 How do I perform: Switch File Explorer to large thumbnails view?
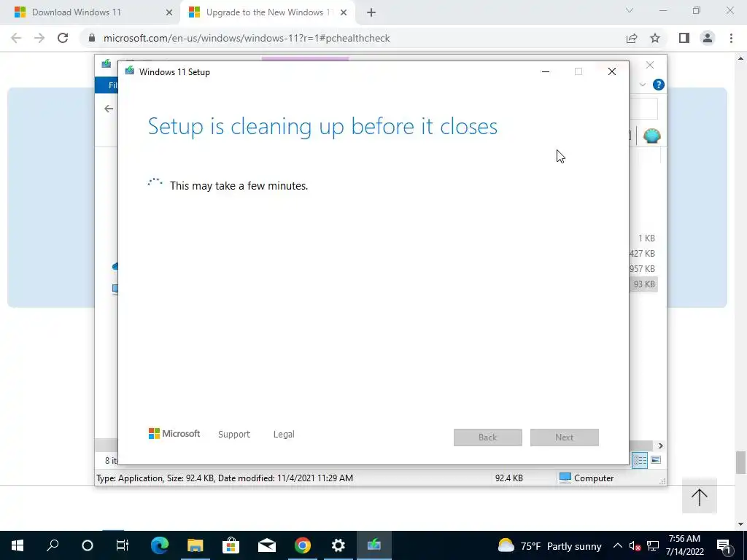pyautogui.click(x=656, y=460)
